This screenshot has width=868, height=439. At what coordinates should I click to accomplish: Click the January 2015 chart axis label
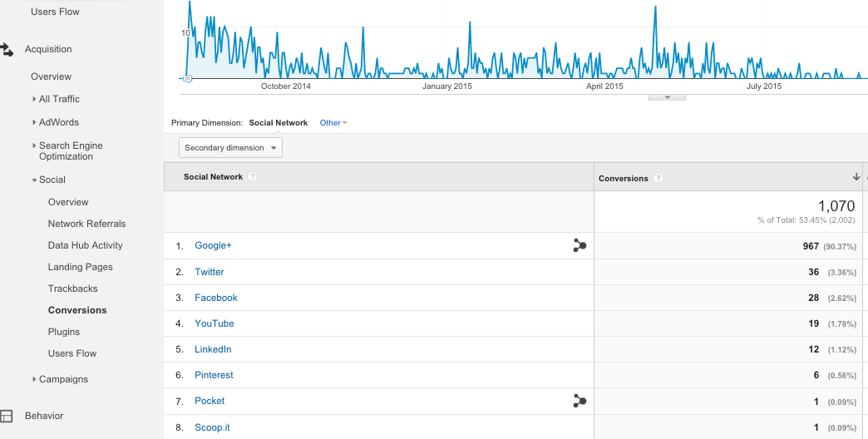point(447,86)
